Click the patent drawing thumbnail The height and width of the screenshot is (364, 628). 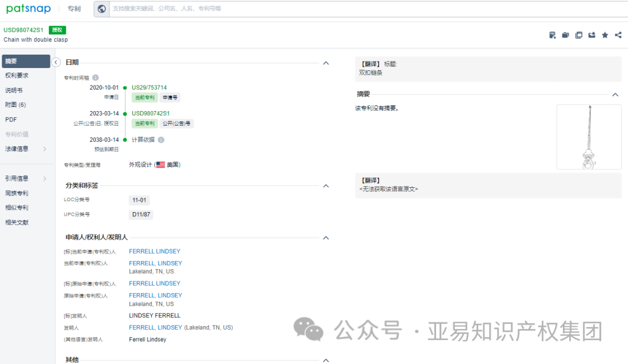[x=589, y=137]
